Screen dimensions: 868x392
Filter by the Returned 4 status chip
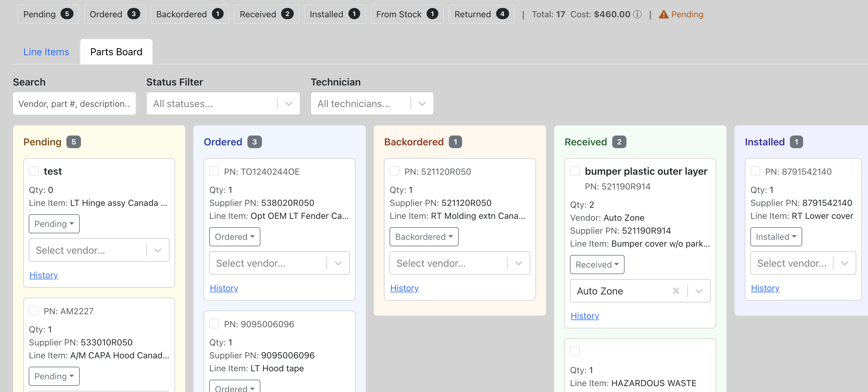[482, 14]
